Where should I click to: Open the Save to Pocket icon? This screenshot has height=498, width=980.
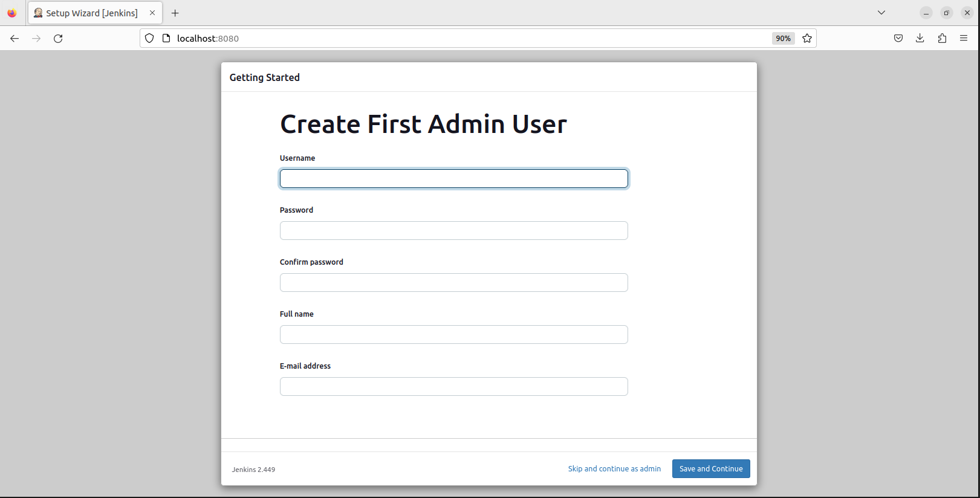(898, 39)
